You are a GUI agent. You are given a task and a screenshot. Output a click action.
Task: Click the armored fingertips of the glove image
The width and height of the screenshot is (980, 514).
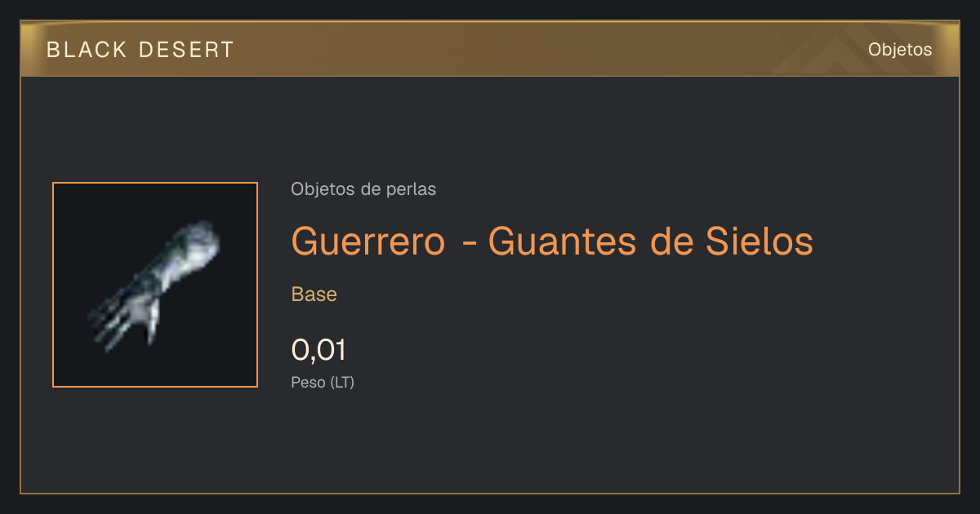(117, 323)
